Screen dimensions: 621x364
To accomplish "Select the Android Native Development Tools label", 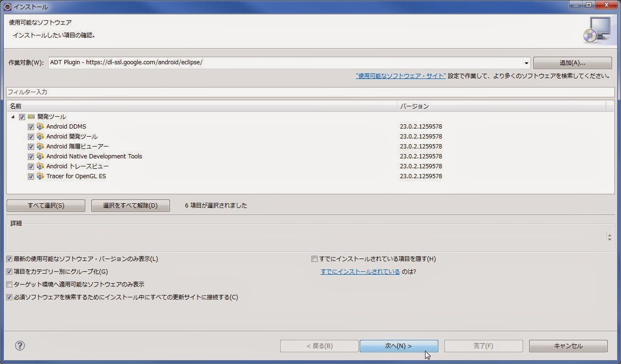I will click(x=94, y=156).
